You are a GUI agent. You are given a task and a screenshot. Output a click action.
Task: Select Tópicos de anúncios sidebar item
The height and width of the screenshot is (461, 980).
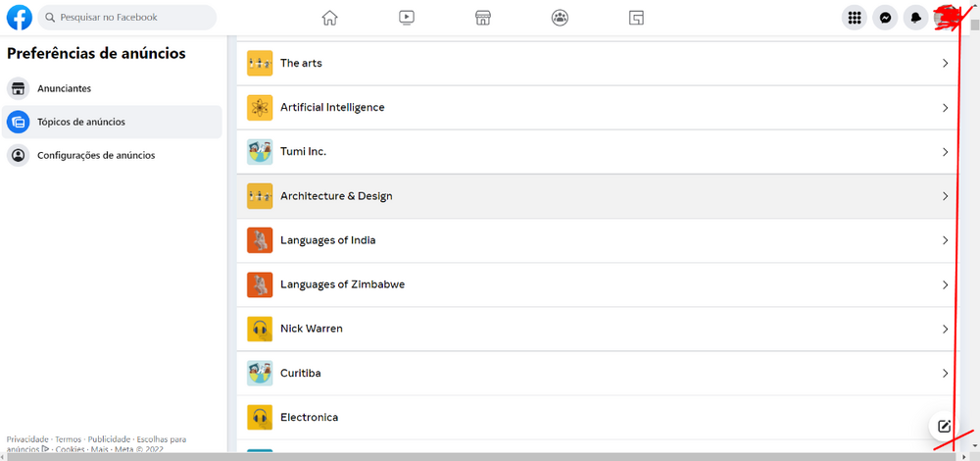point(112,122)
